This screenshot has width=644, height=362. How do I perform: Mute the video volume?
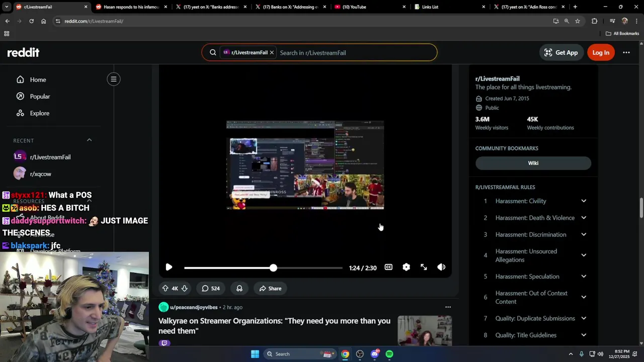point(441,267)
